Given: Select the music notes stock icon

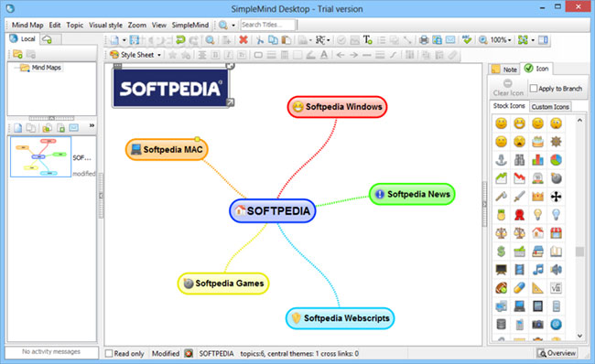Looking at the screenshot, I should pyautogui.click(x=537, y=269).
